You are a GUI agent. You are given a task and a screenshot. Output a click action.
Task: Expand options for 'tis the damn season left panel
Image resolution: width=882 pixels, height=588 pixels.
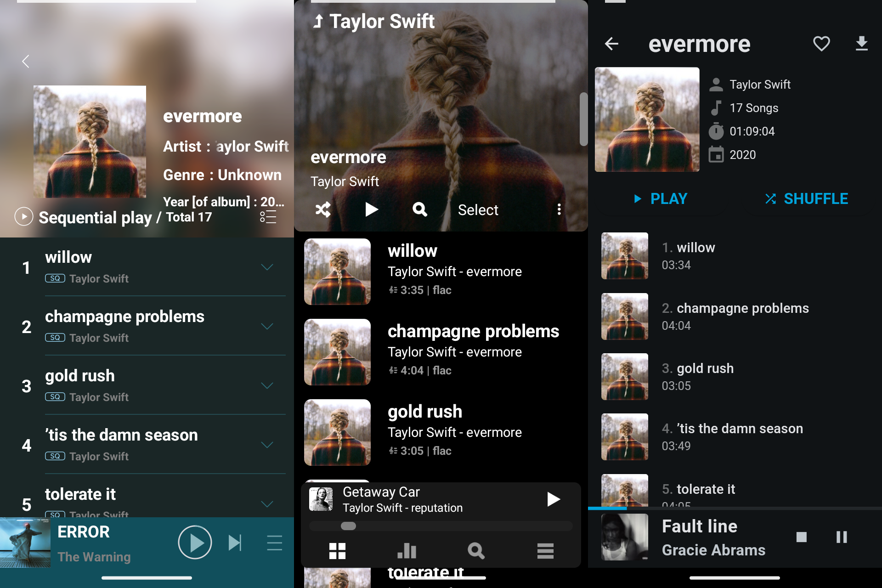(x=267, y=445)
